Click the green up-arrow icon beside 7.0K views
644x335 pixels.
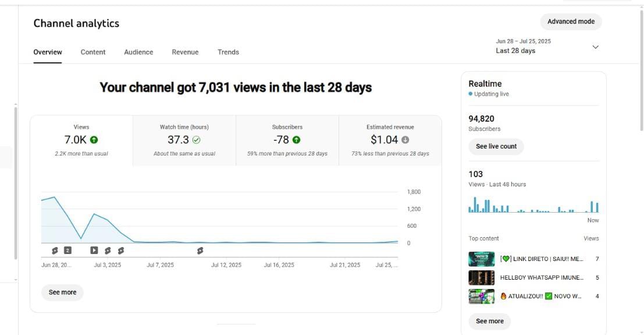[x=94, y=140]
